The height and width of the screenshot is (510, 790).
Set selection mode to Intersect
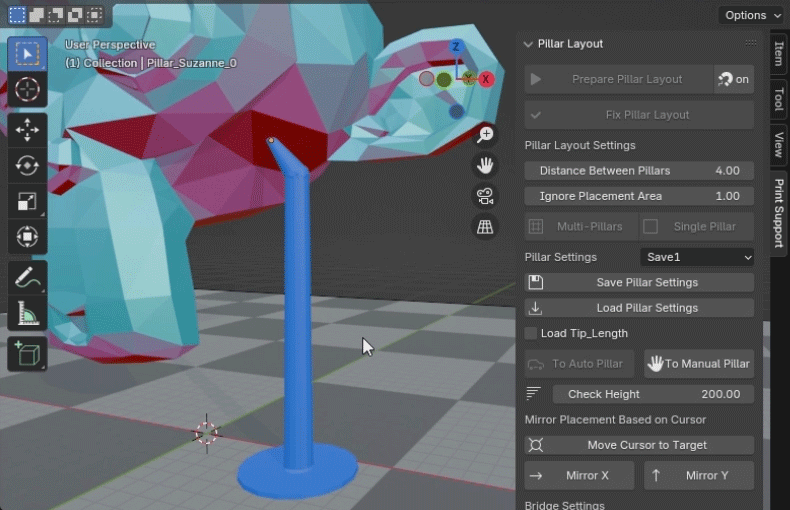click(x=94, y=15)
